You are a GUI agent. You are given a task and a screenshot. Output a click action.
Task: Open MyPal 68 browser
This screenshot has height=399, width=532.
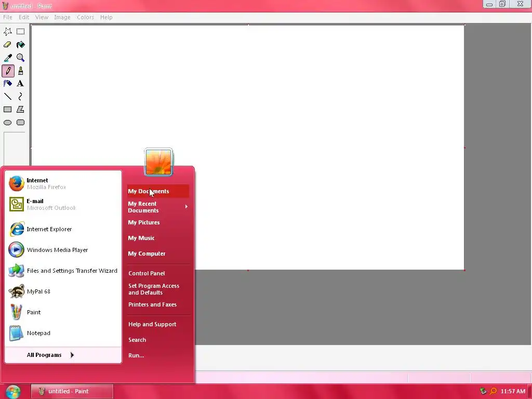[63, 291]
